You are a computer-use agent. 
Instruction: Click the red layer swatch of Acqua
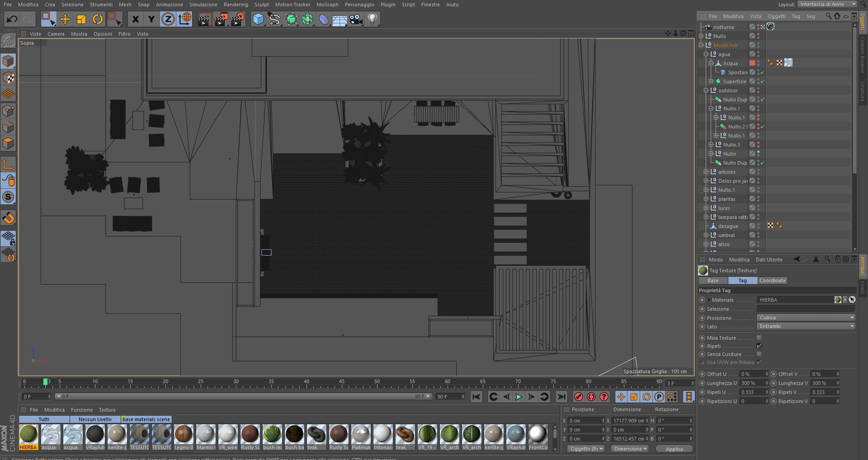(x=752, y=63)
